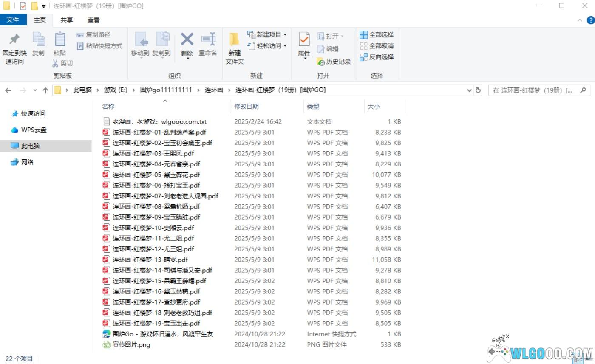Click the blue Help question mark icon
595x364 pixels.
pos(590,20)
